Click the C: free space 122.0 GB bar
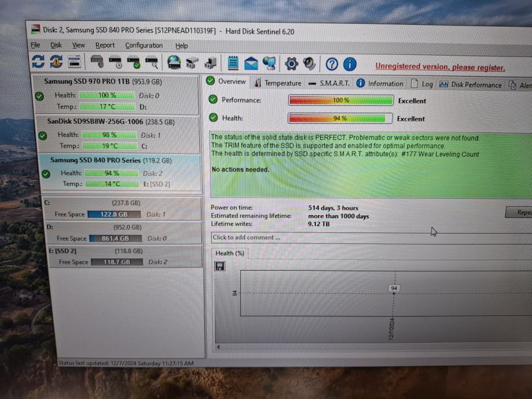The width and height of the screenshot is (532, 399). [114, 215]
